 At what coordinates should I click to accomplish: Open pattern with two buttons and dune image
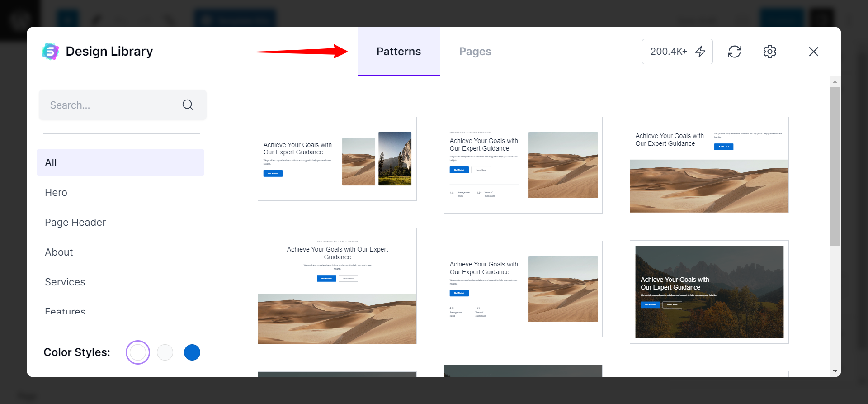pos(523,165)
